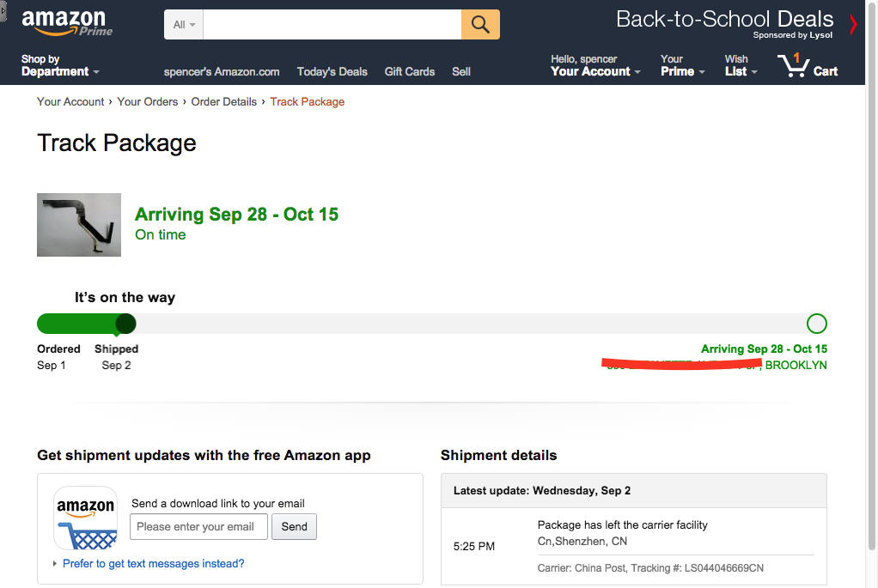This screenshot has width=878, height=588.
Task: Click the tracking number LS044046669CN text
Action: coord(724,568)
